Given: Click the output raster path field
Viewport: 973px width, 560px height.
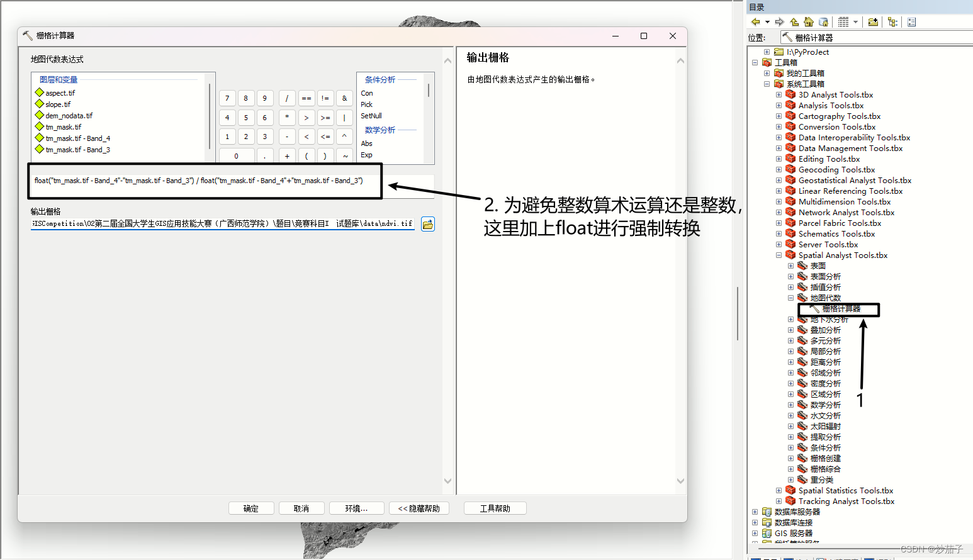Looking at the screenshot, I should tap(222, 223).
